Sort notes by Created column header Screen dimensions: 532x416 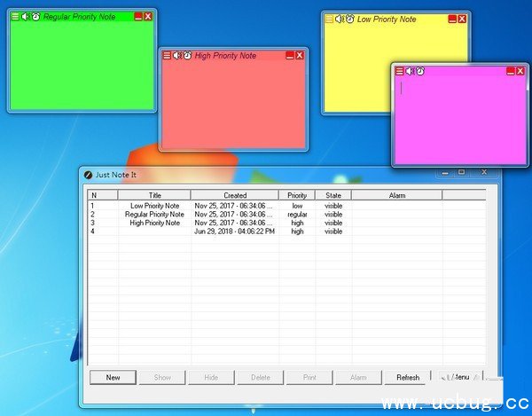pyautogui.click(x=235, y=195)
